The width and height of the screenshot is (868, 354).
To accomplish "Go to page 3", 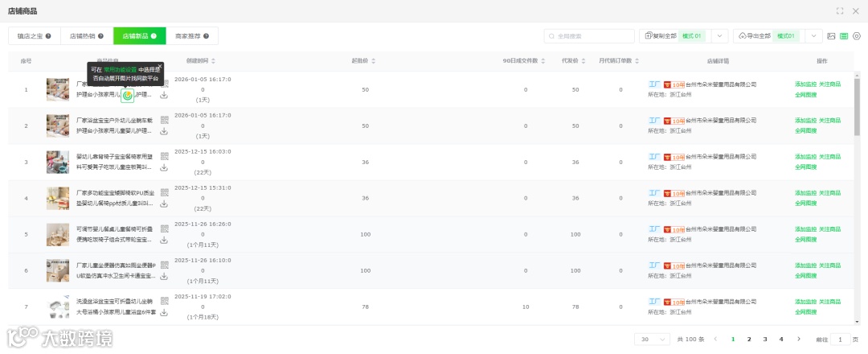I will [x=765, y=339].
